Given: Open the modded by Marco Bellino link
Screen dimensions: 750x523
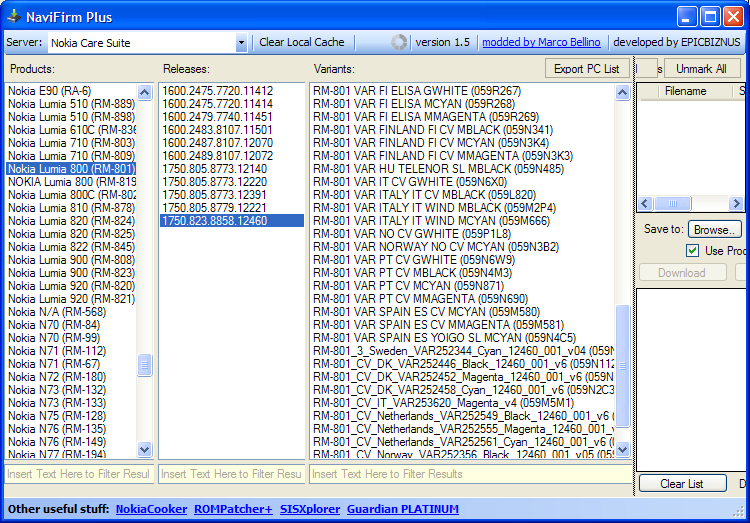Looking at the screenshot, I should 541,42.
